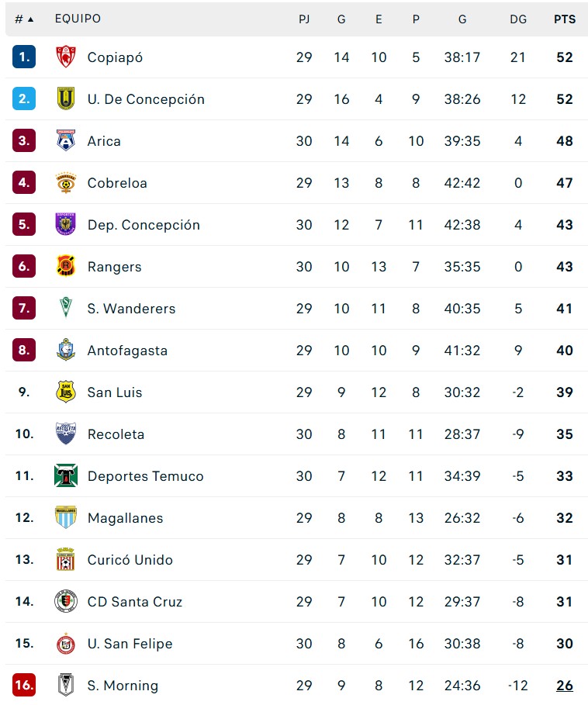Image resolution: width=588 pixels, height=705 pixels.
Task: Click the Copiapó club crest icon
Action: click(66, 57)
